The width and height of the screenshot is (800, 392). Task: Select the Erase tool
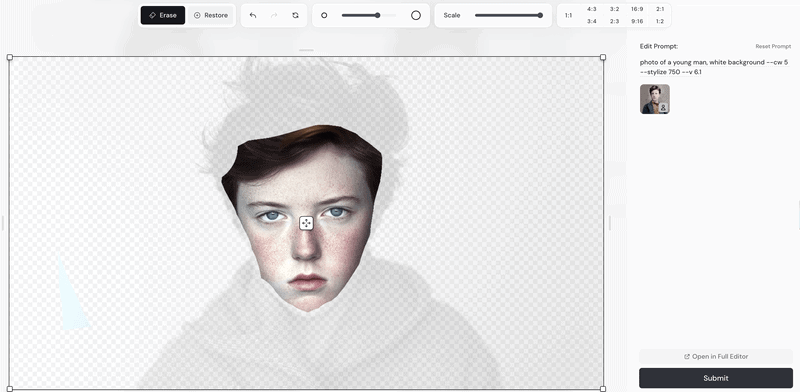[x=163, y=15]
